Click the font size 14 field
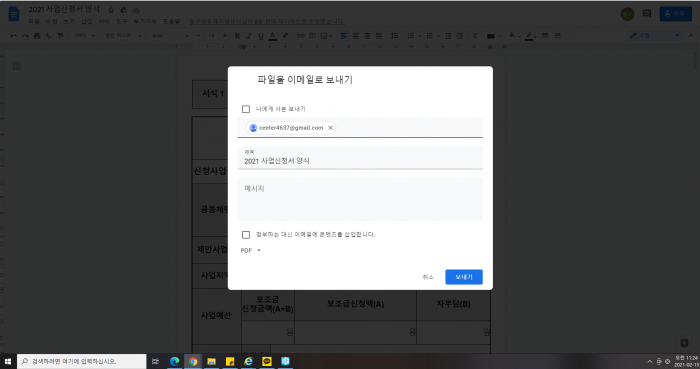700x369 pixels. [x=212, y=36]
